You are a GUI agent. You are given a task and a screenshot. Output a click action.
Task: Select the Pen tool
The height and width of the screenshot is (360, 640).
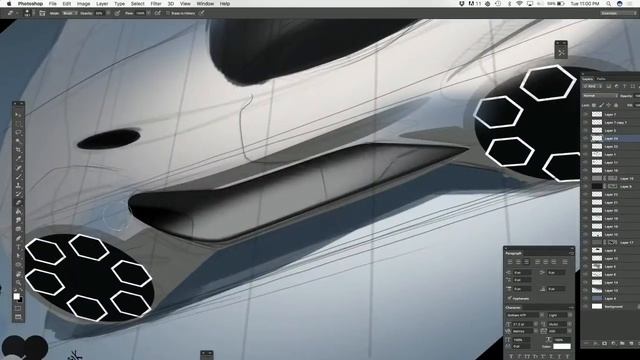pos(18,238)
